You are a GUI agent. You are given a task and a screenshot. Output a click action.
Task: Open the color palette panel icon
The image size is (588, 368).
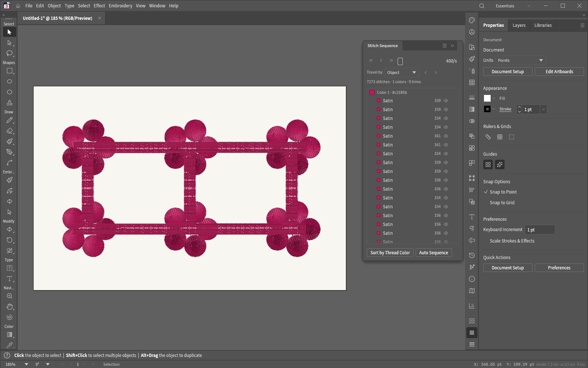click(x=472, y=20)
